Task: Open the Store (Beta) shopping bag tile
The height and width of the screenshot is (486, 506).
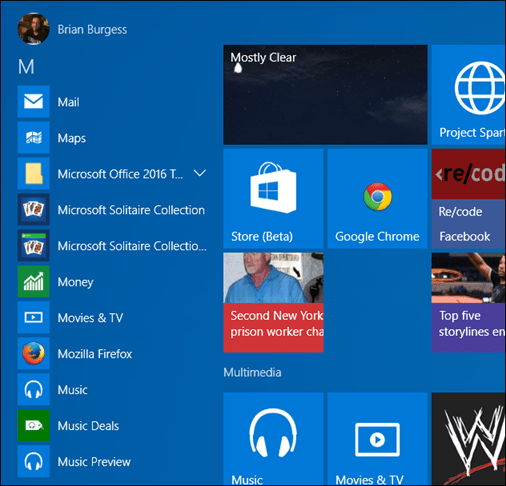Action: tap(273, 199)
